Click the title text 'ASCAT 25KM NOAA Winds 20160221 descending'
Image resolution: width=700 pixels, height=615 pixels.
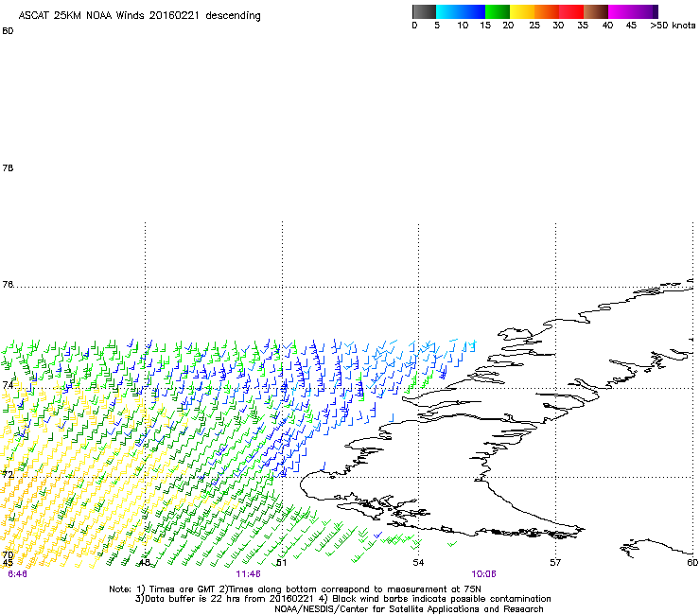[139, 16]
